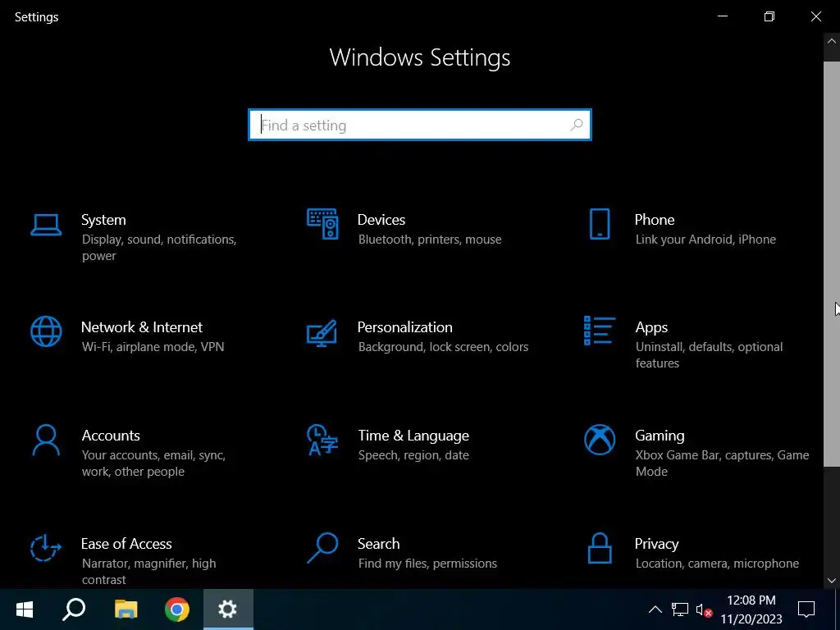
Task: Open the System settings title
Action: pyautogui.click(x=103, y=220)
